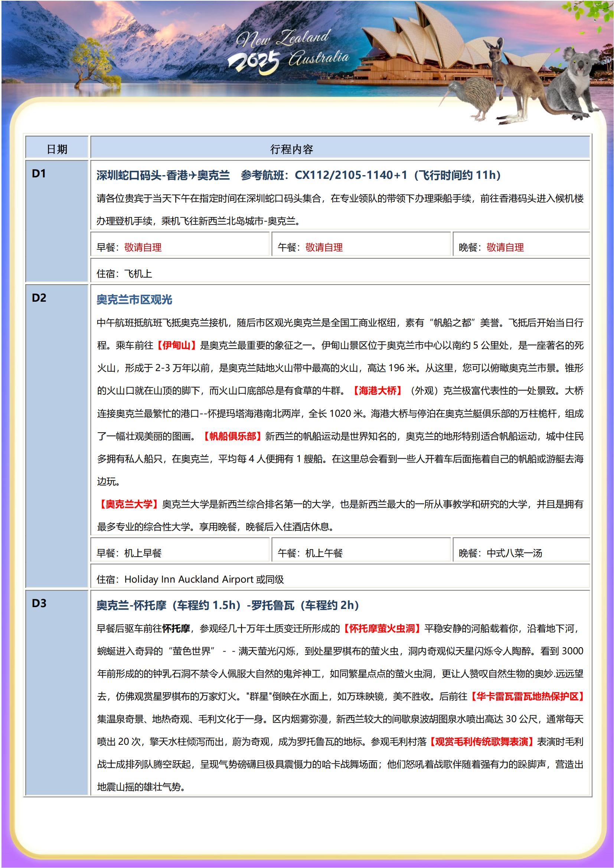Click 早餐：机上早餐 cell
Image resolution: width=614 pixels, height=868 pixels.
180,550
